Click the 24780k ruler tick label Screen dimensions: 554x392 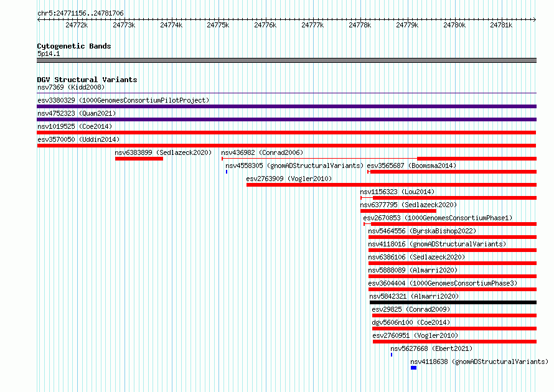coord(455,25)
